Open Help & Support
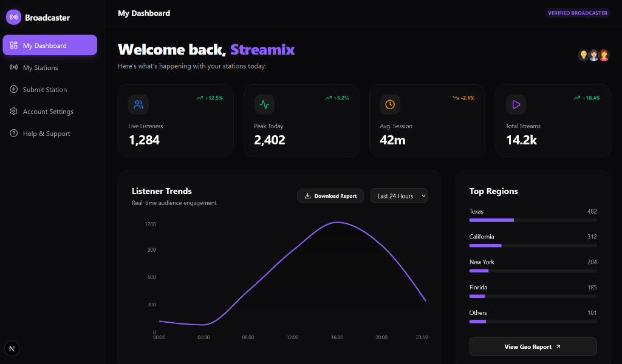622x364 pixels. [46, 133]
